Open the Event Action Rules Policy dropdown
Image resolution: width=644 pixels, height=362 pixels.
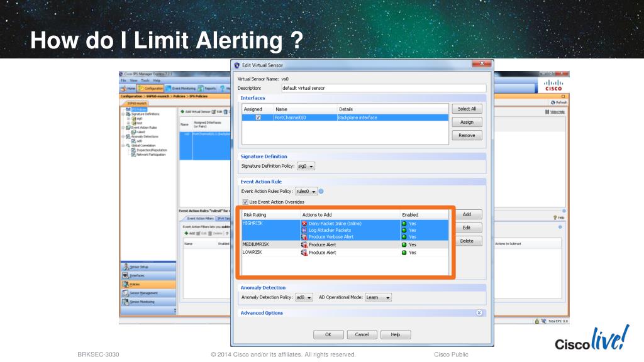tap(306, 191)
